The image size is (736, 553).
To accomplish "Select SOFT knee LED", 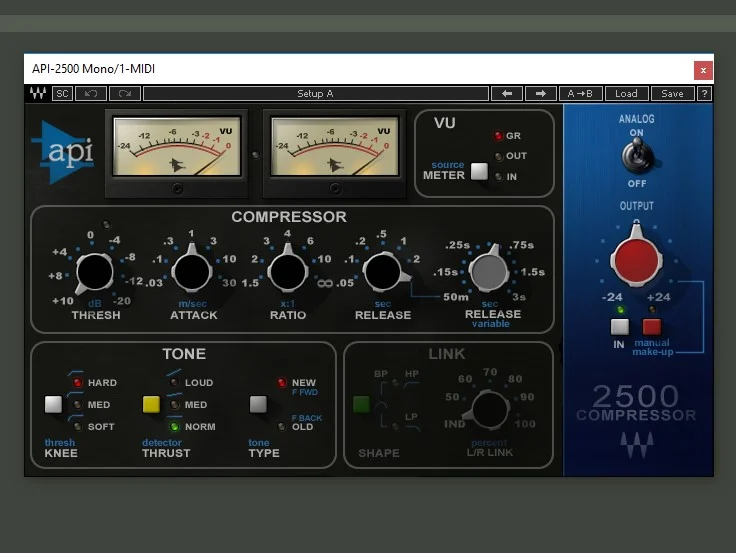I will [77, 426].
